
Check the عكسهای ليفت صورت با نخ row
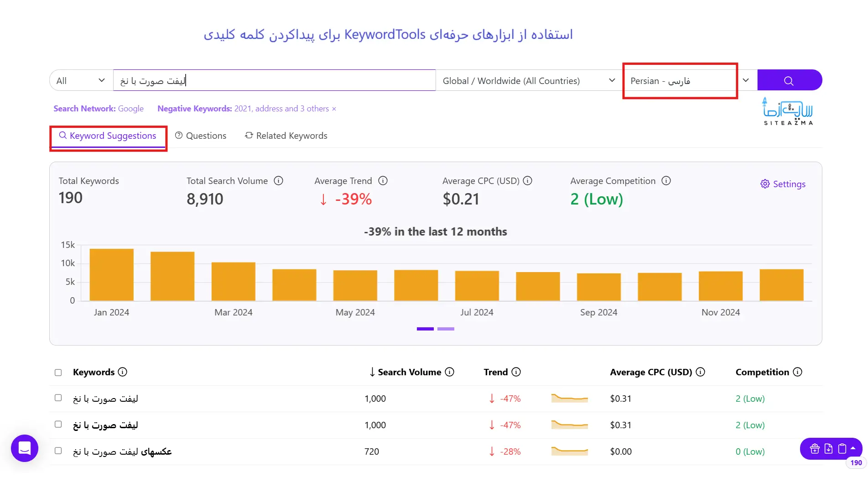click(x=58, y=451)
